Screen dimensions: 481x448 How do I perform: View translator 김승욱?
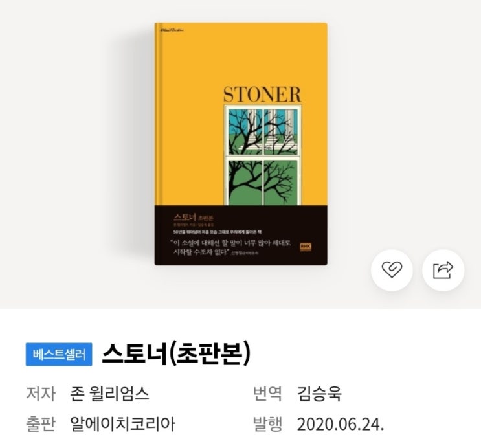click(319, 394)
